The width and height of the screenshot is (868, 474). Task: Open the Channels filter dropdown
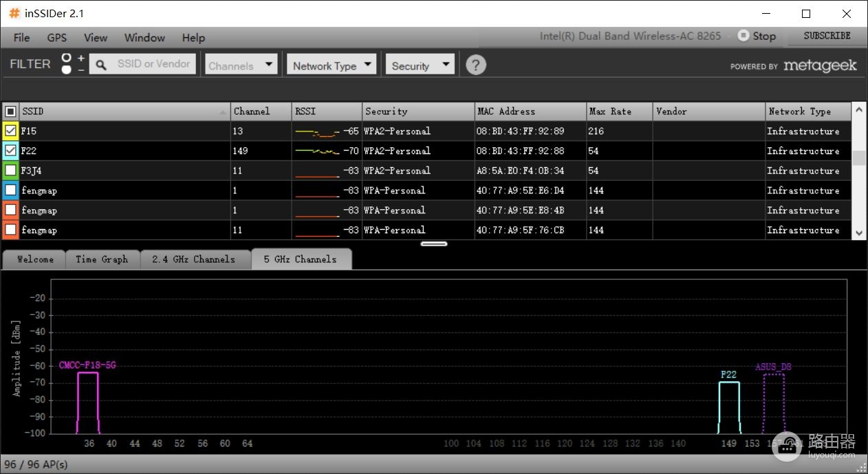click(241, 65)
